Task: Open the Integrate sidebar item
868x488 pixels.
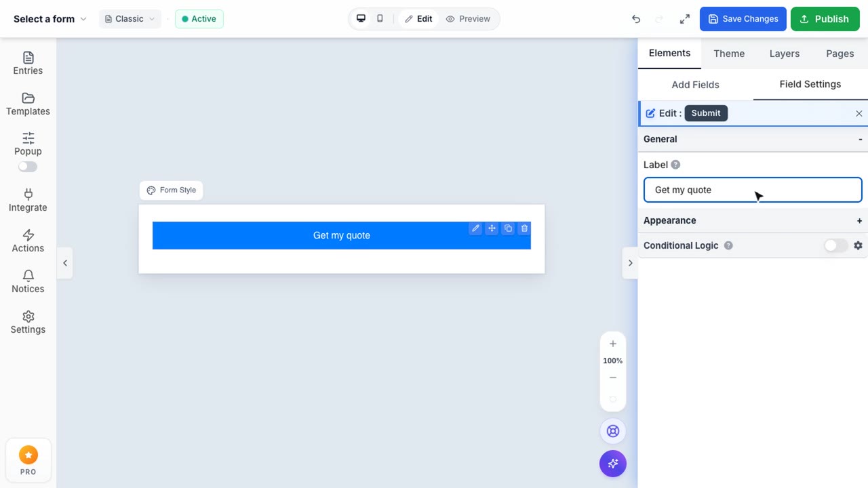Action: 28,200
